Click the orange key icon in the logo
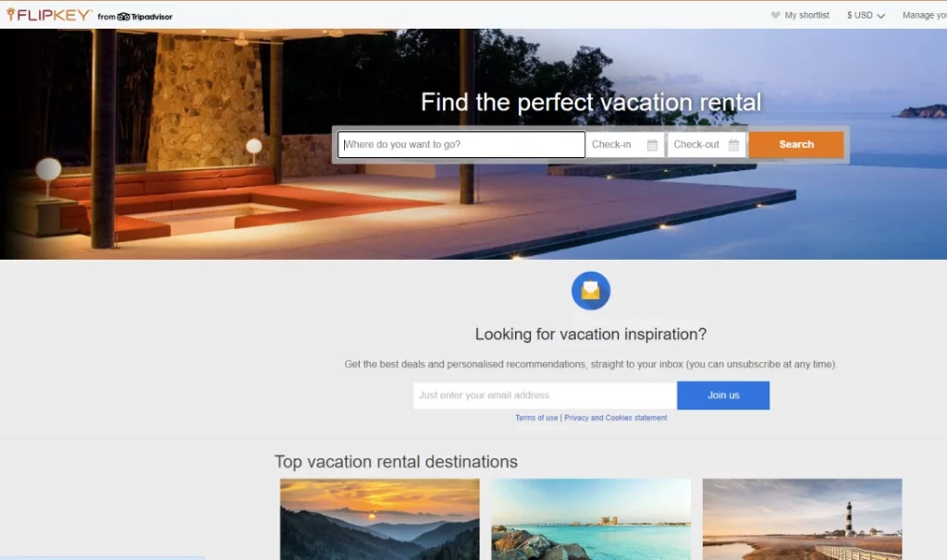The image size is (947, 560). click(x=9, y=14)
